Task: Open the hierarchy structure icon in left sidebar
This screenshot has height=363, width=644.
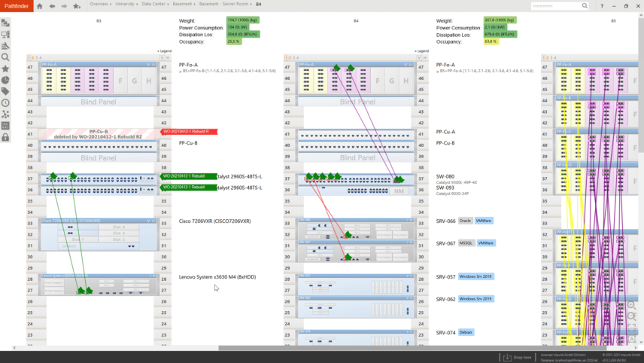Action: (5, 23)
